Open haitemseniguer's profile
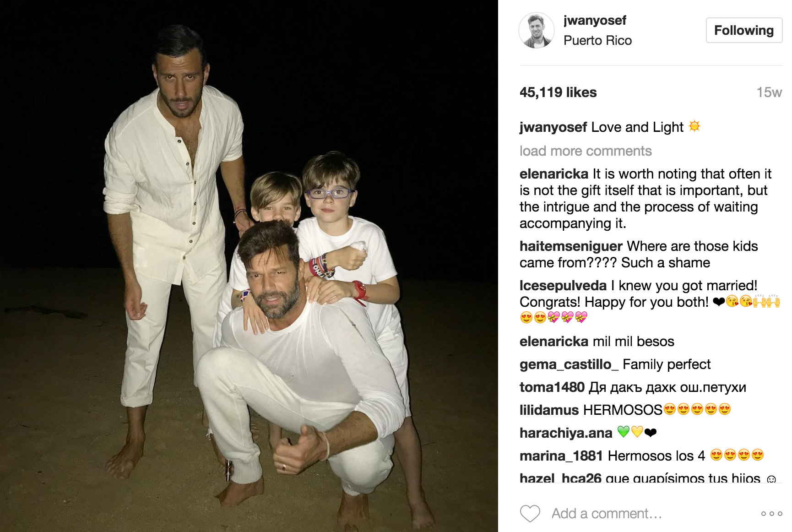 [571, 246]
